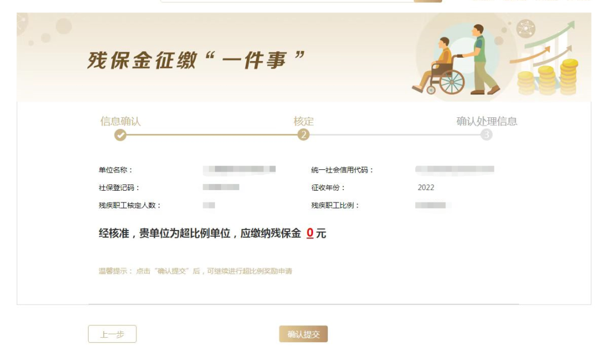Select the completed checkmark step circle
The width and height of the screenshot is (606, 364).
point(120,135)
